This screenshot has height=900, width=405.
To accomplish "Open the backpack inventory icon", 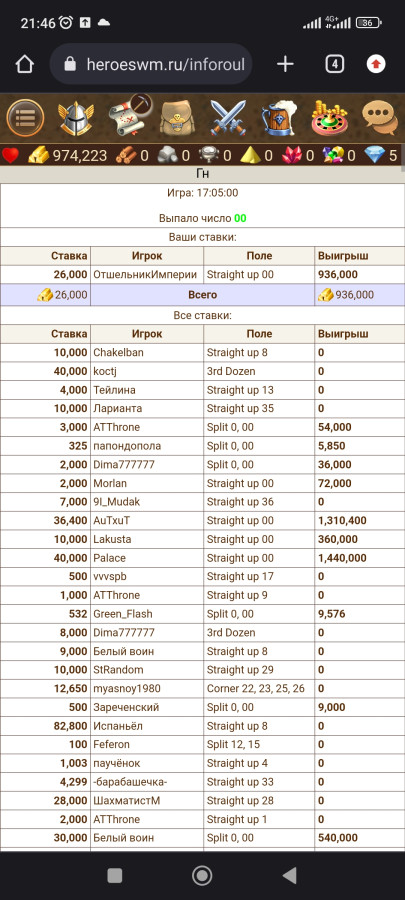I will coord(177,118).
